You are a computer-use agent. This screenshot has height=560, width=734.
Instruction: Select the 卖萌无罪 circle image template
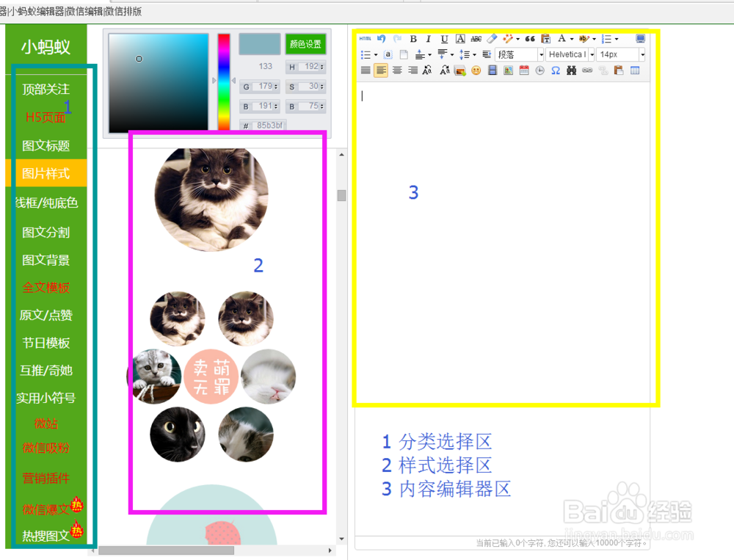coord(211,377)
